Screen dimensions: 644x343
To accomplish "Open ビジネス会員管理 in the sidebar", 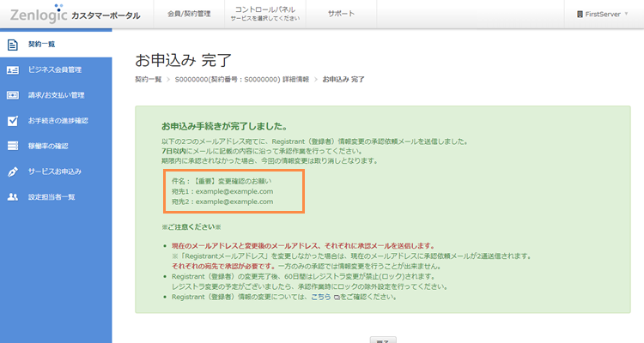I will pyautogui.click(x=56, y=69).
